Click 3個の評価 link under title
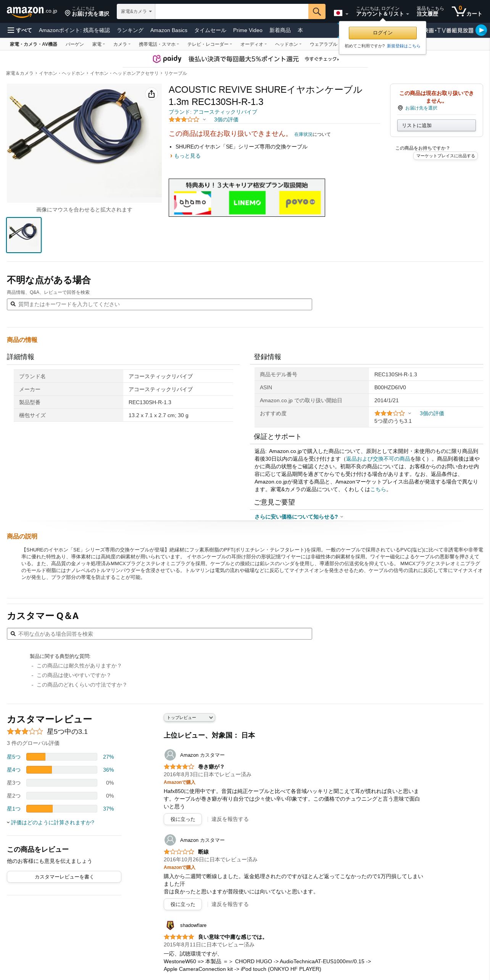 (226, 119)
